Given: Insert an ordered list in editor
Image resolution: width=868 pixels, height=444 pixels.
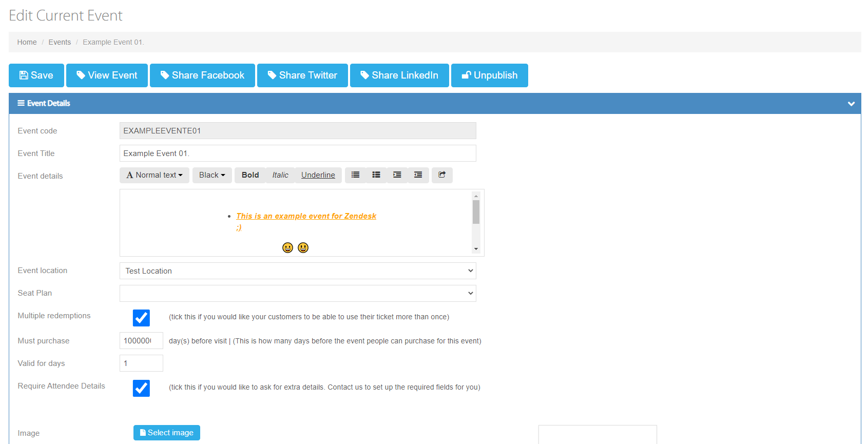Looking at the screenshot, I should coord(376,175).
